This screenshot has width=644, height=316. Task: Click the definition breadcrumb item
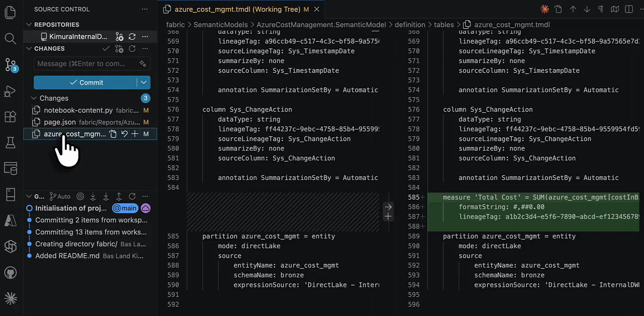[410, 25]
